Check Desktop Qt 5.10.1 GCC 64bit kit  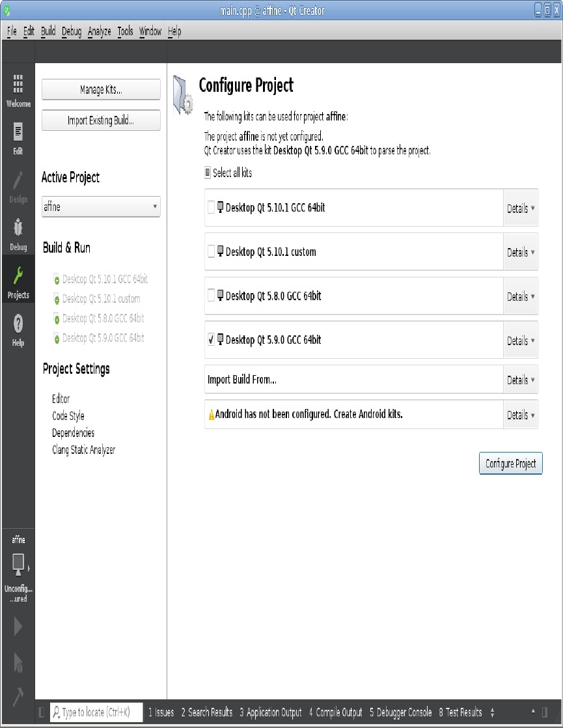(x=211, y=207)
